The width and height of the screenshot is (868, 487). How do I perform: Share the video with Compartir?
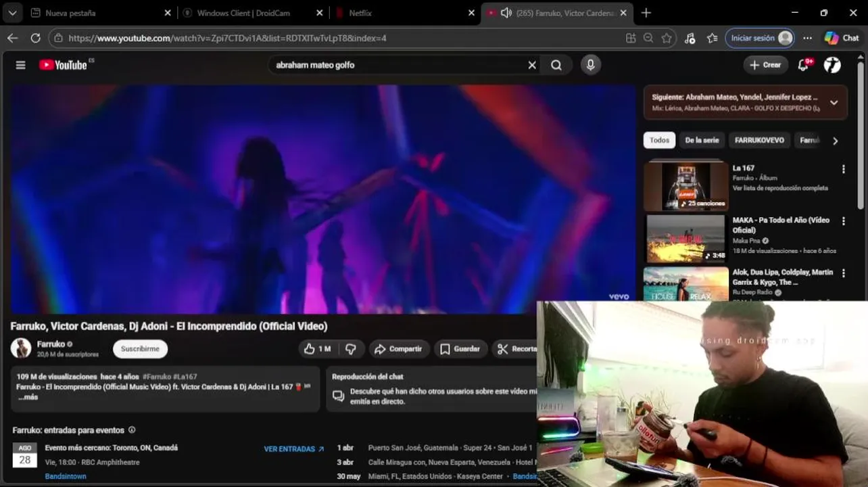point(399,349)
